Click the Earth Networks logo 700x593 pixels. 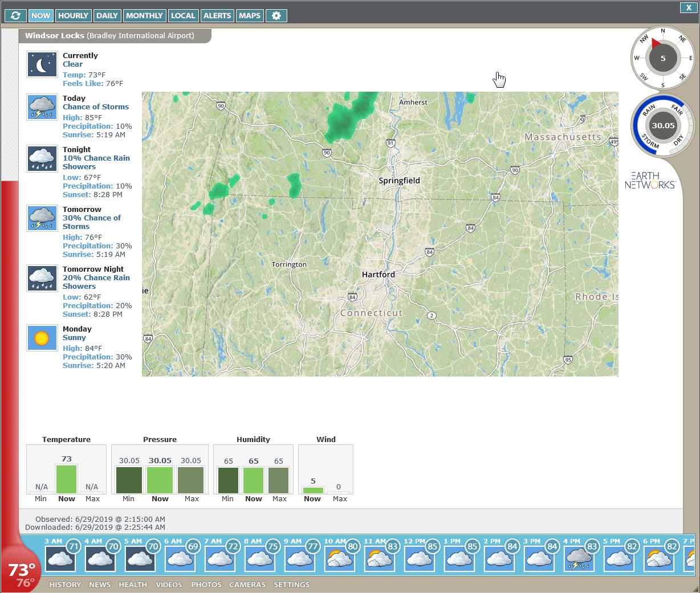point(650,180)
